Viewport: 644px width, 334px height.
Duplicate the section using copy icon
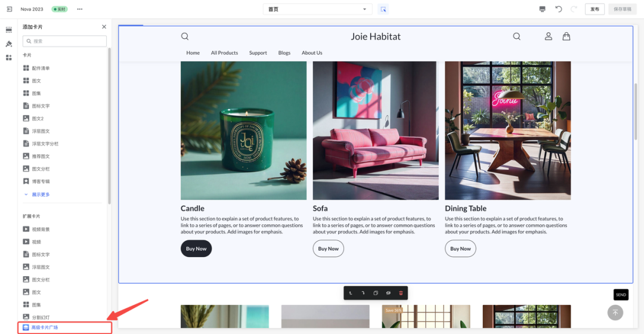[376, 293]
